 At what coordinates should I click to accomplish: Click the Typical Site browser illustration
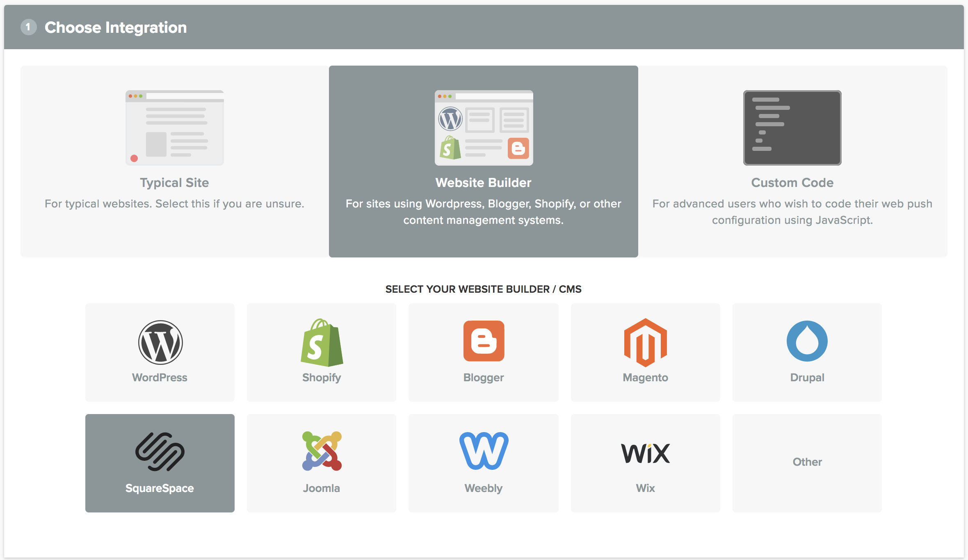175,128
